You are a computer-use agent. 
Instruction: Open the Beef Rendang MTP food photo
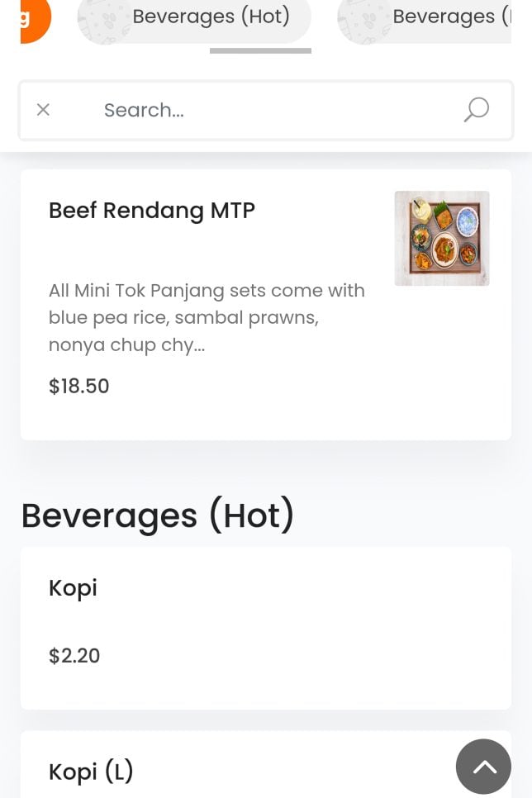pyautogui.click(x=442, y=239)
